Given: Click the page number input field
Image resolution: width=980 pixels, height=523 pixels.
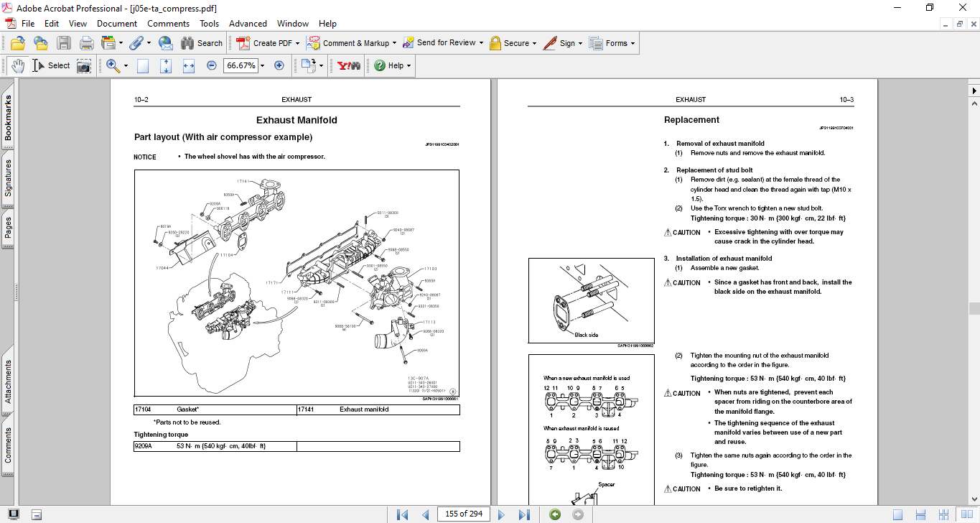Looking at the screenshot, I should pos(464,514).
